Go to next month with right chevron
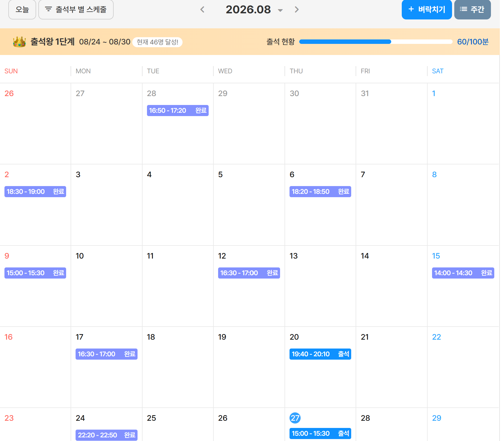504x441 pixels. tap(297, 10)
